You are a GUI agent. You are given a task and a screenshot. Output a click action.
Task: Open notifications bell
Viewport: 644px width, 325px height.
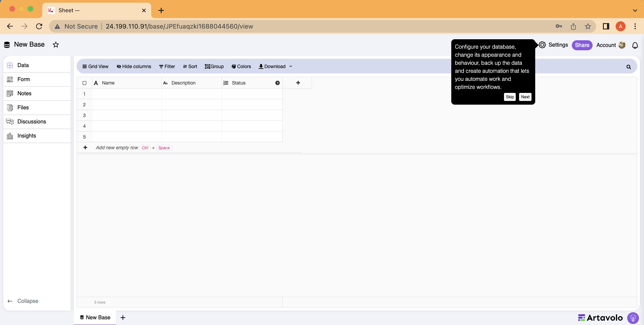pyautogui.click(x=635, y=45)
